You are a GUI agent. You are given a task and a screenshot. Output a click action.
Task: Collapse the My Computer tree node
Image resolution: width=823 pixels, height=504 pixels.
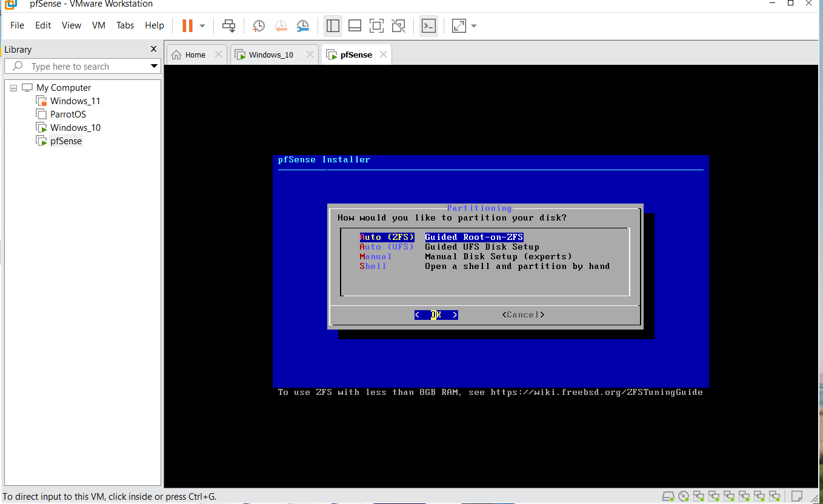pyautogui.click(x=14, y=88)
